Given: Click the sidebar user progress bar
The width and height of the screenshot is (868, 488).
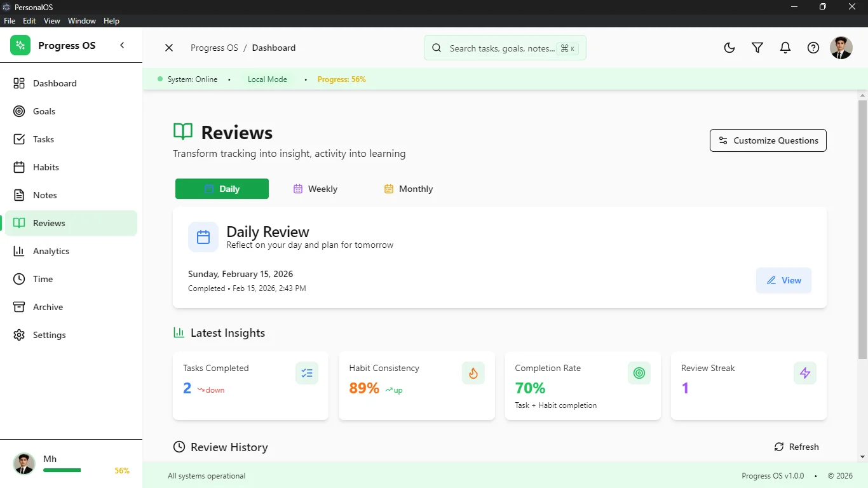Looking at the screenshot, I should pyautogui.click(x=62, y=470).
